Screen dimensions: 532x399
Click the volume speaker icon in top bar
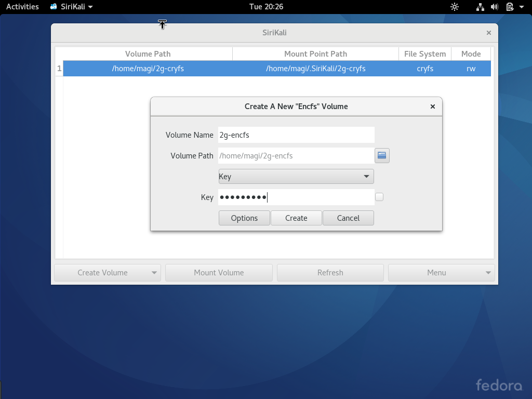pyautogui.click(x=495, y=7)
